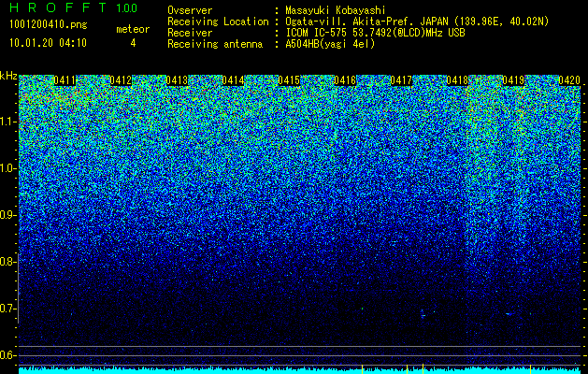
Task: Click the 0414 time label
Action: 234,80
